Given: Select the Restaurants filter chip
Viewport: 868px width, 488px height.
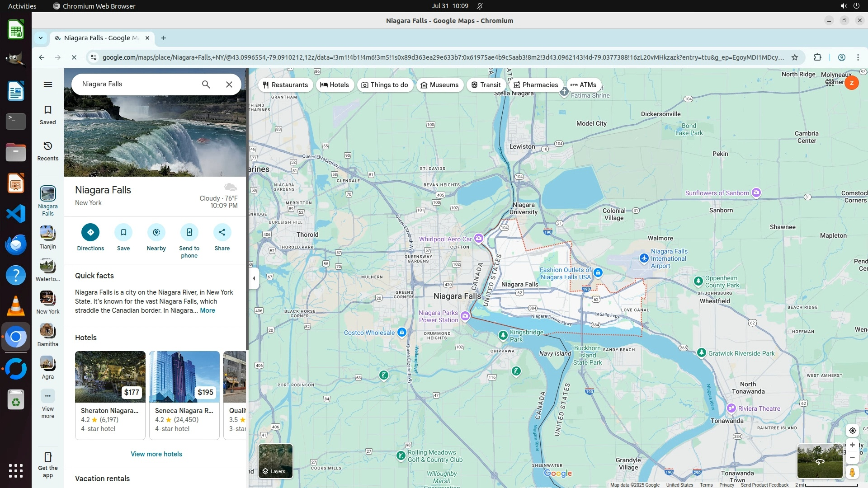Looking at the screenshot, I should point(285,85).
